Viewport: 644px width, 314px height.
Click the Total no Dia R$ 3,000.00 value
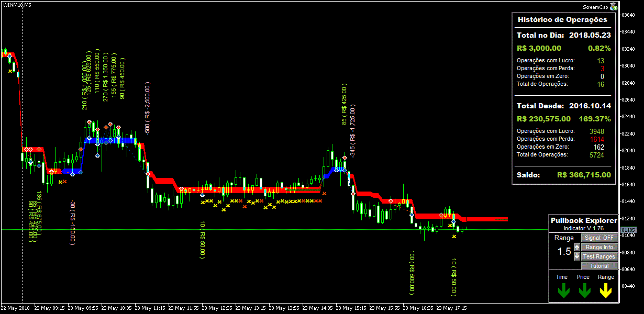click(x=539, y=48)
